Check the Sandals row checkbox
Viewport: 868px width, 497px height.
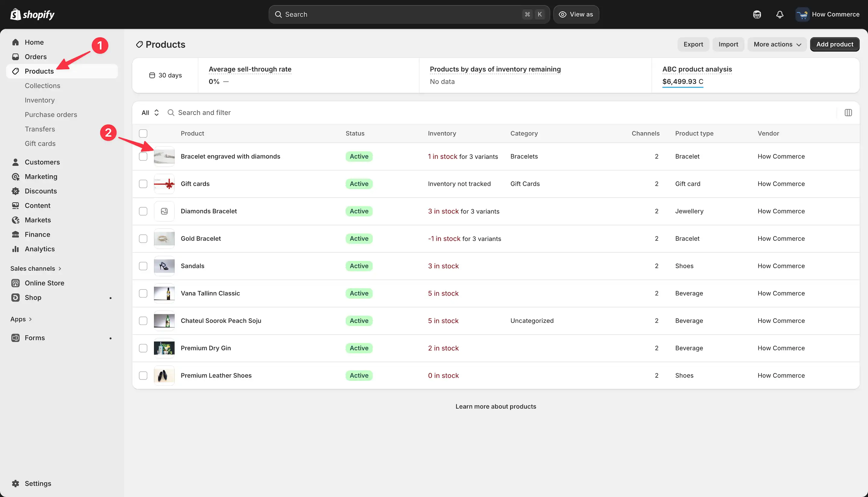coord(143,266)
